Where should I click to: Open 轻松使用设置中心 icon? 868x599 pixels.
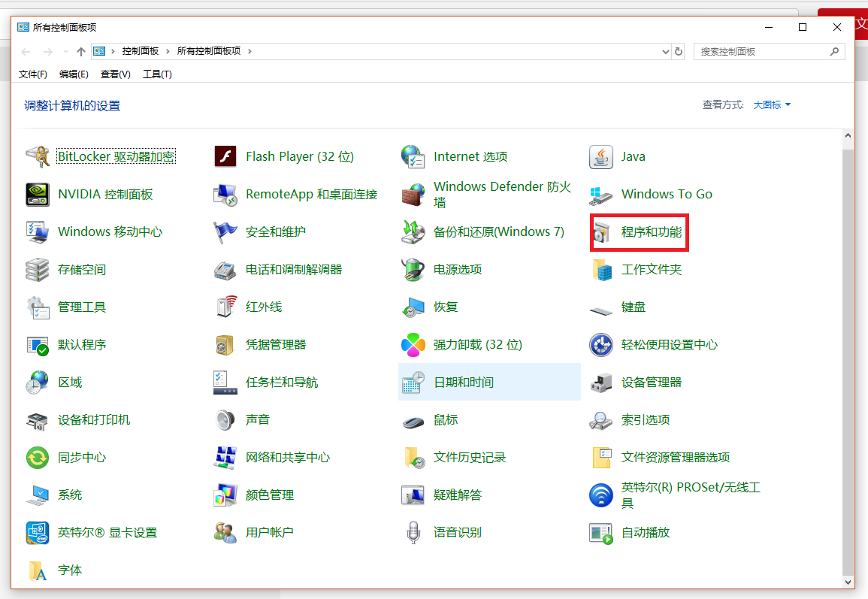click(x=601, y=345)
